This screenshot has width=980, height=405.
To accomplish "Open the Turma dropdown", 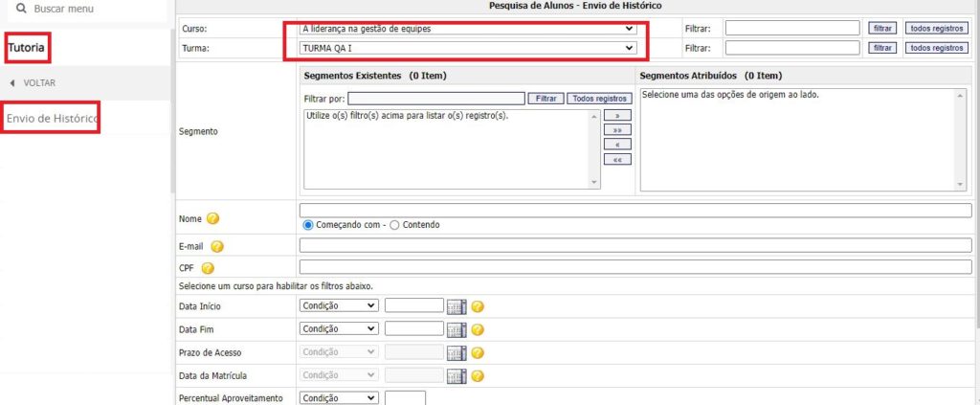I will (468, 48).
